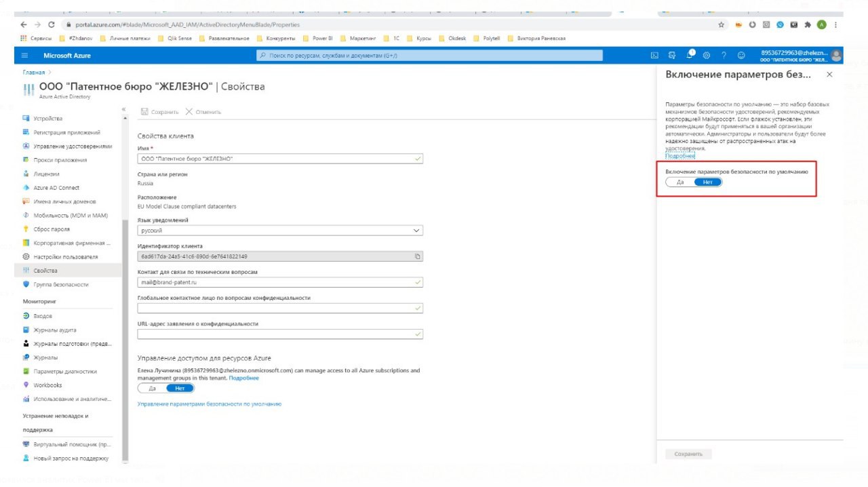Copy the client identifier value

pos(418,256)
